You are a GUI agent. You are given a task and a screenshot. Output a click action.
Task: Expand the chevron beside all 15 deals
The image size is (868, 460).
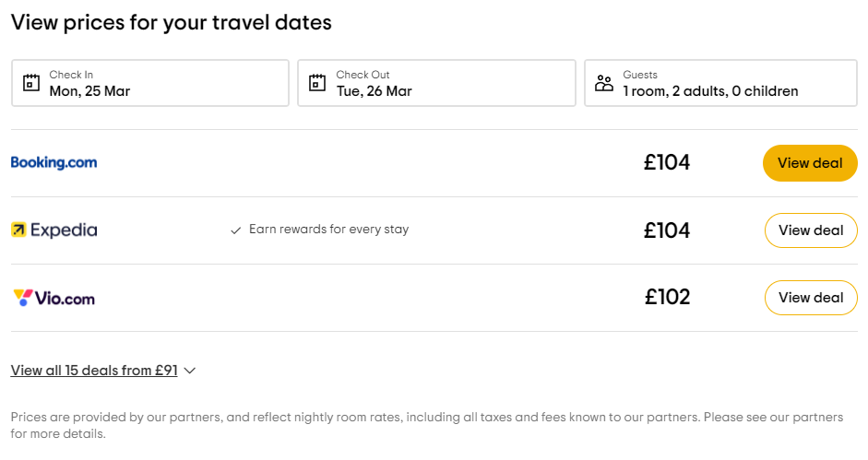click(190, 371)
